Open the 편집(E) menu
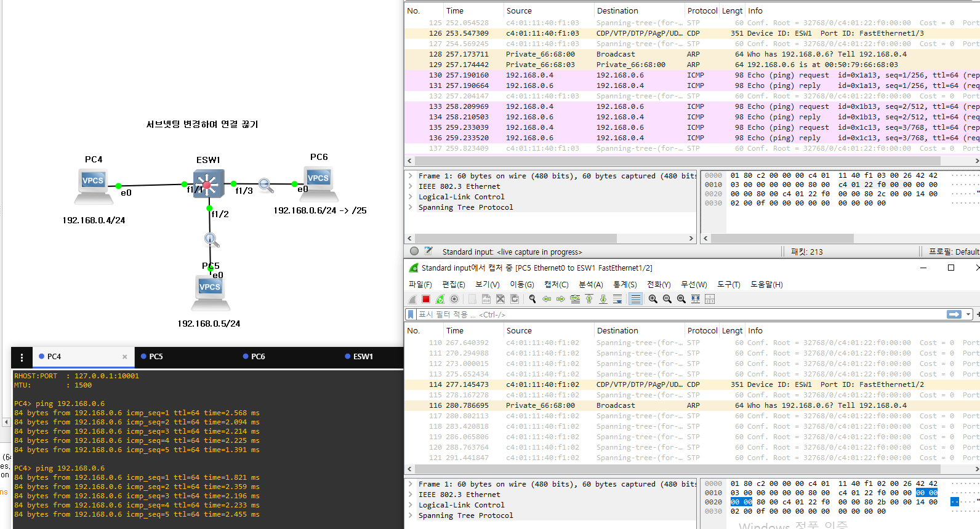980x529 pixels. [454, 284]
